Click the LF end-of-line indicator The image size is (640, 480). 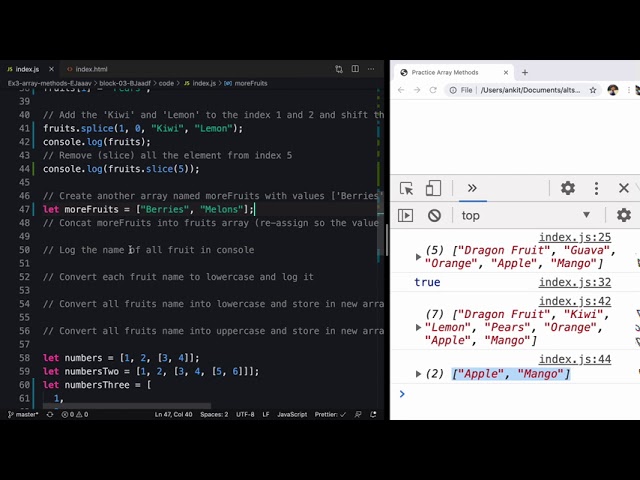pyautogui.click(x=266, y=414)
